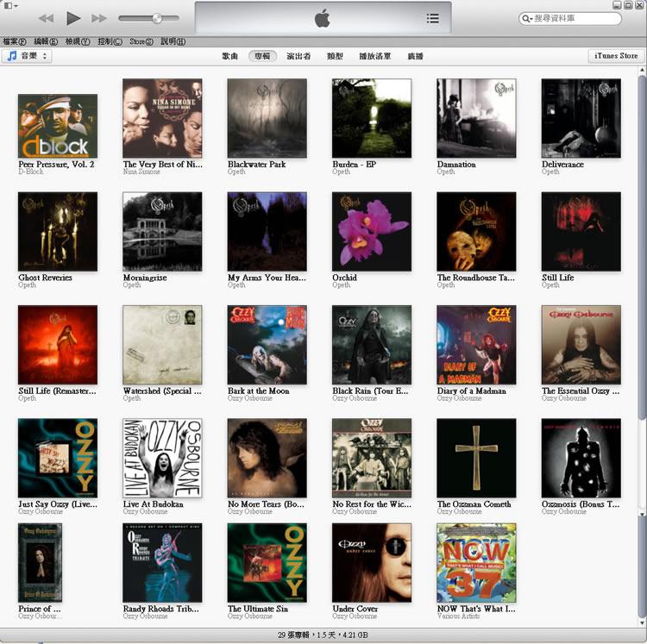This screenshot has width=647, height=644.
Task: Open the iTunes Store button
Action: click(x=616, y=56)
